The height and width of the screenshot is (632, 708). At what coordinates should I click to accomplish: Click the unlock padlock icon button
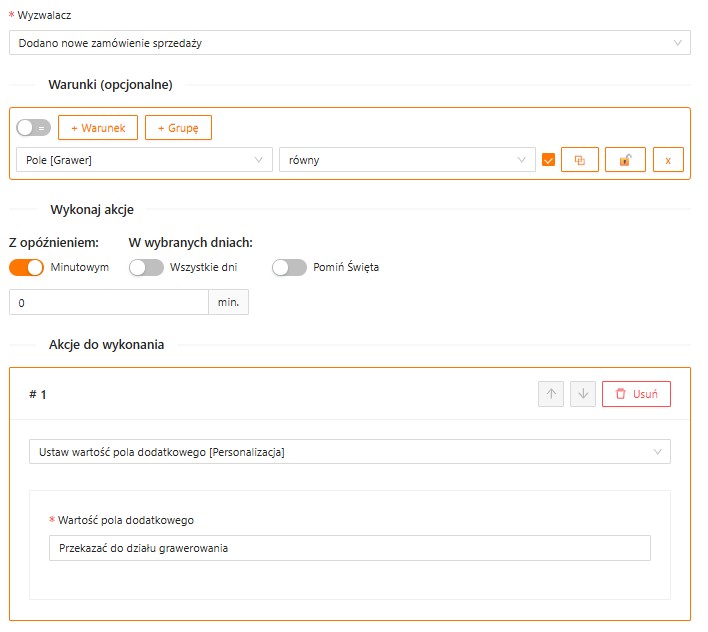tap(625, 160)
